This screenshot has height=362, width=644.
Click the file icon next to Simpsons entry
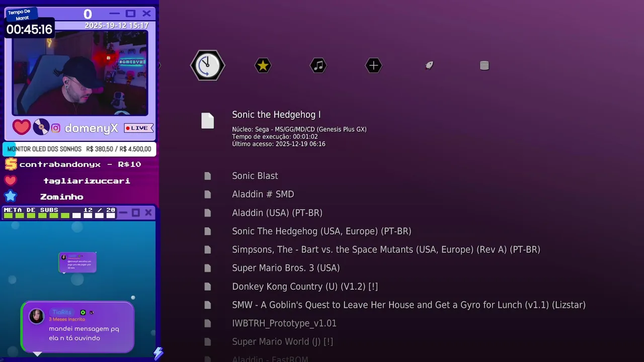click(207, 249)
